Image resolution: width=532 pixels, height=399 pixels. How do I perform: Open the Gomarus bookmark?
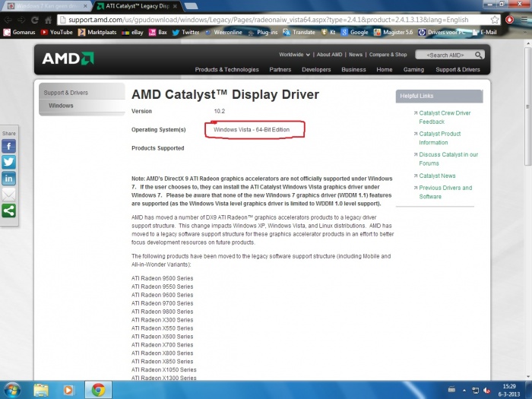click(x=19, y=32)
